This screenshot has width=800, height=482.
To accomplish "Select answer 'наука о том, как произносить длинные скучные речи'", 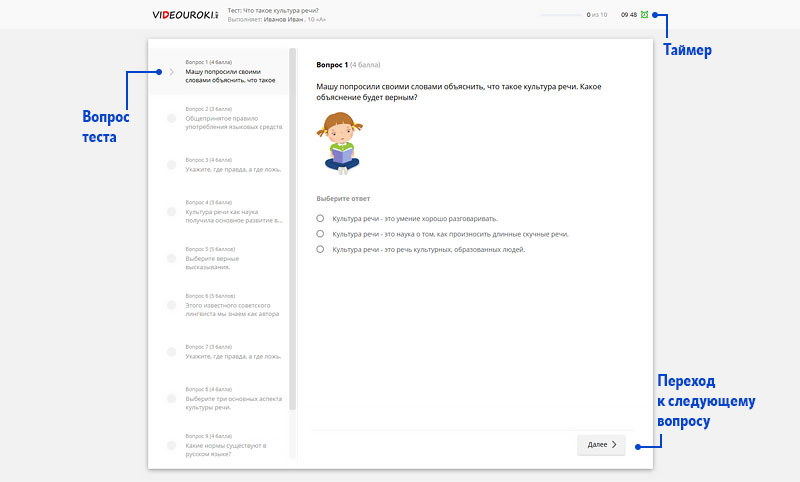I will (x=320, y=234).
